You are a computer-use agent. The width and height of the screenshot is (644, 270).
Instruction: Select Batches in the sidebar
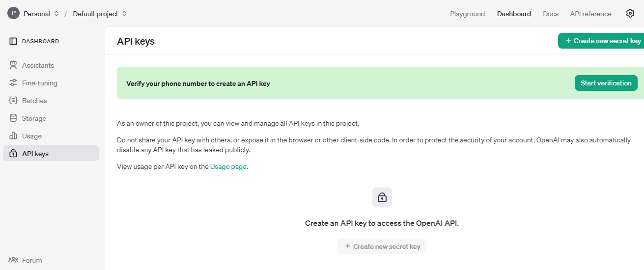(51, 101)
